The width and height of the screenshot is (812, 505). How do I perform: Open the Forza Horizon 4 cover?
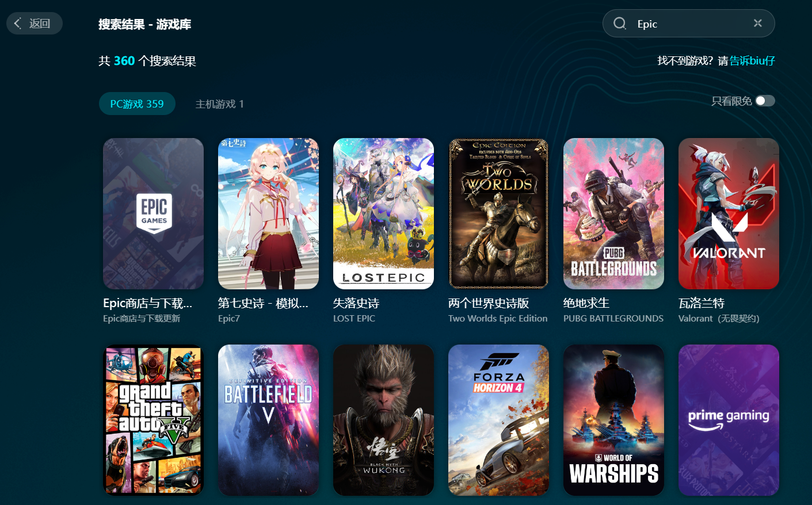tap(498, 420)
